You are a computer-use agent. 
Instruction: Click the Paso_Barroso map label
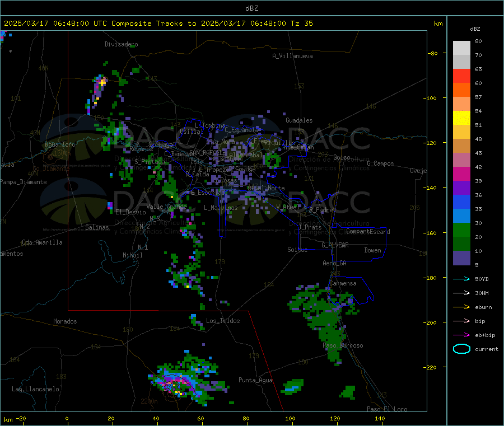343,345
